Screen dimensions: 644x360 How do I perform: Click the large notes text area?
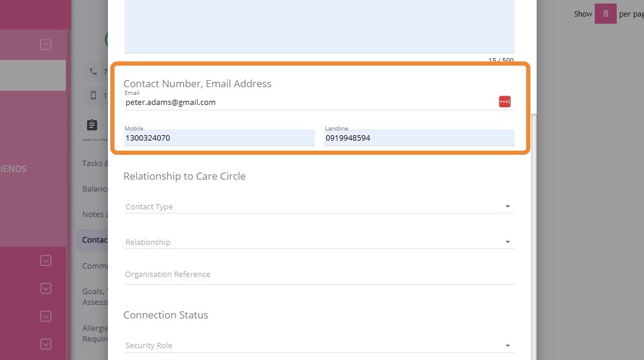click(319, 27)
